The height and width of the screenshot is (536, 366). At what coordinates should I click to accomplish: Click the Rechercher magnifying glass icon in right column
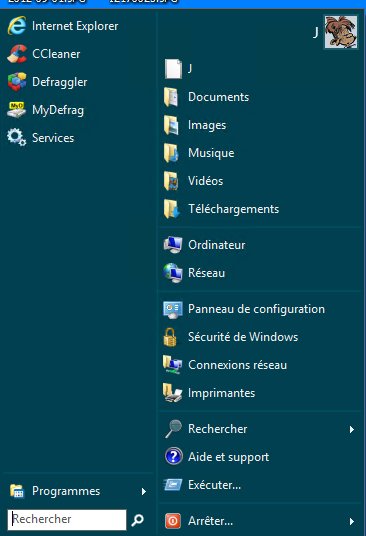(173, 429)
